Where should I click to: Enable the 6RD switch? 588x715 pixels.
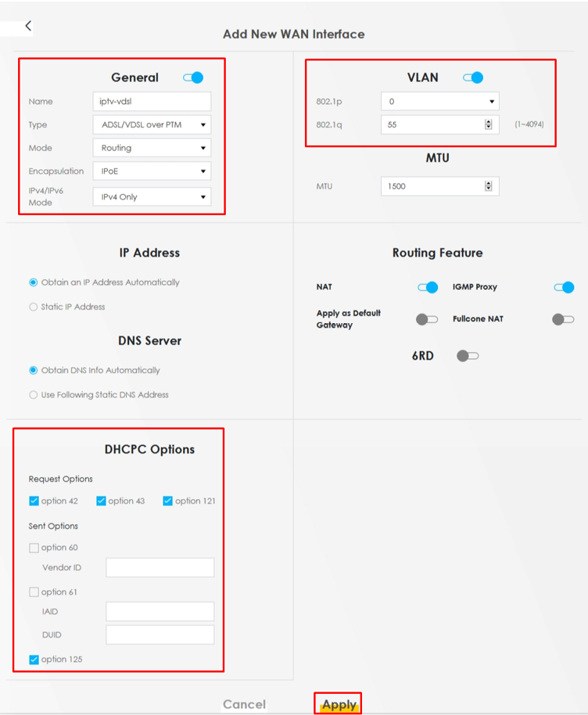click(x=468, y=356)
